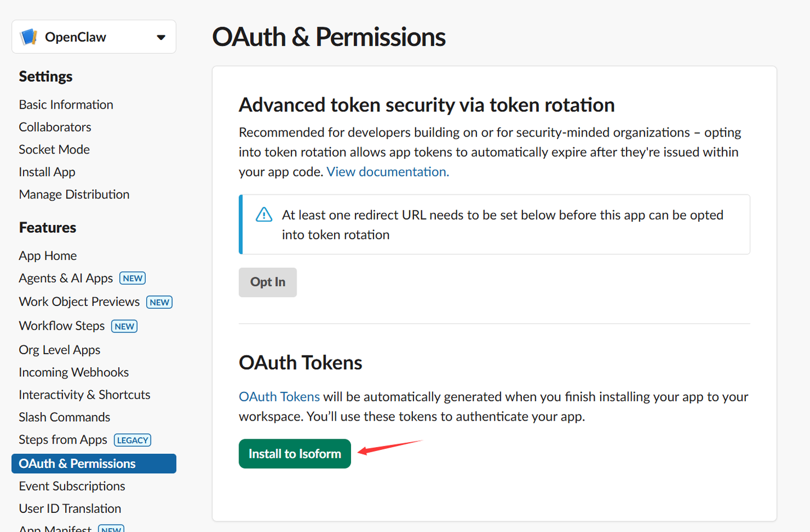Navigate to App Home feature
Image resolution: width=810 pixels, height=532 pixels.
pos(48,256)
